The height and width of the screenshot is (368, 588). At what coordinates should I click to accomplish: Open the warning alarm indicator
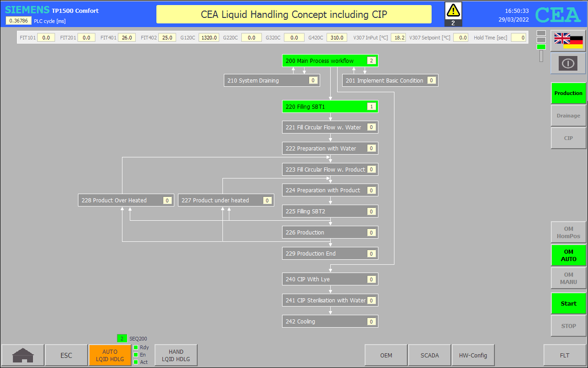point(453,14)
